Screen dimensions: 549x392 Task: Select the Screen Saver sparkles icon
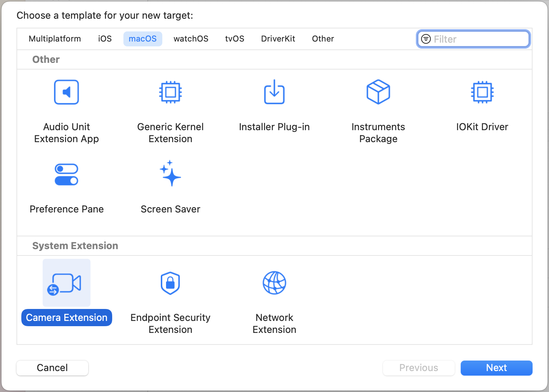[x=171, y=174]
